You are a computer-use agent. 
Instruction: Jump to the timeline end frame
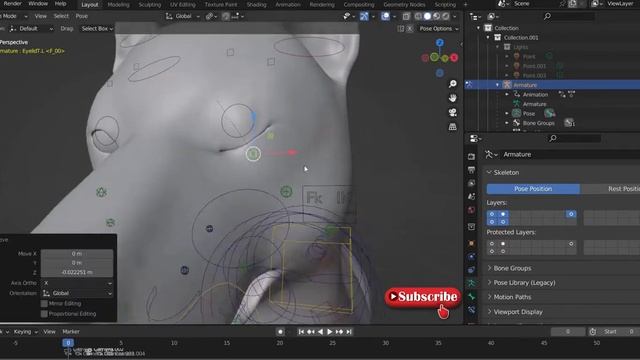coord(349,332)
